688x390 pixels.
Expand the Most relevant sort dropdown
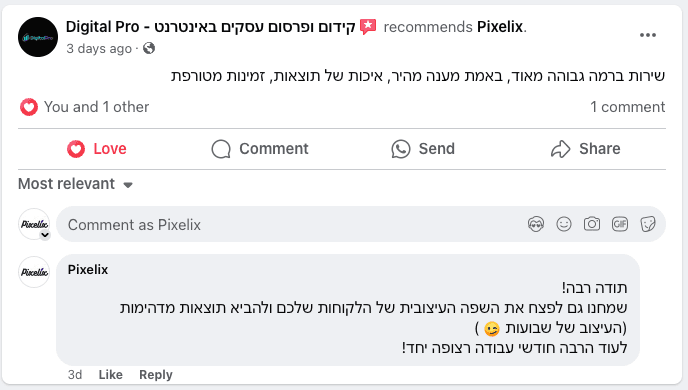[x=75, y=184]
